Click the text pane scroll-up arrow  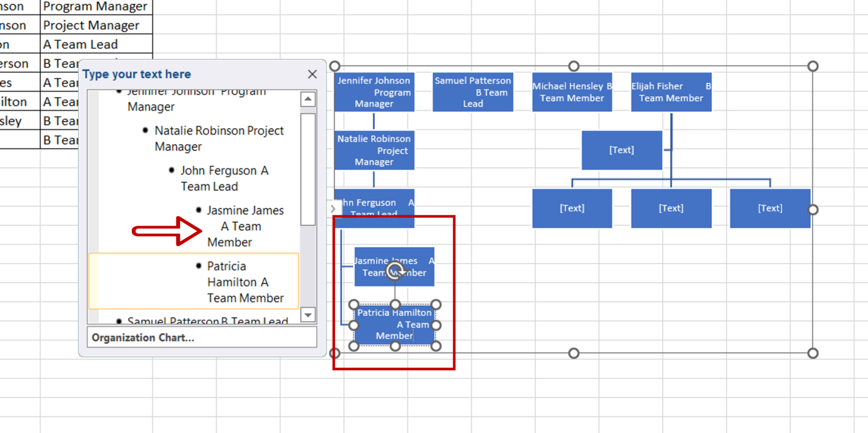[308, 99]
